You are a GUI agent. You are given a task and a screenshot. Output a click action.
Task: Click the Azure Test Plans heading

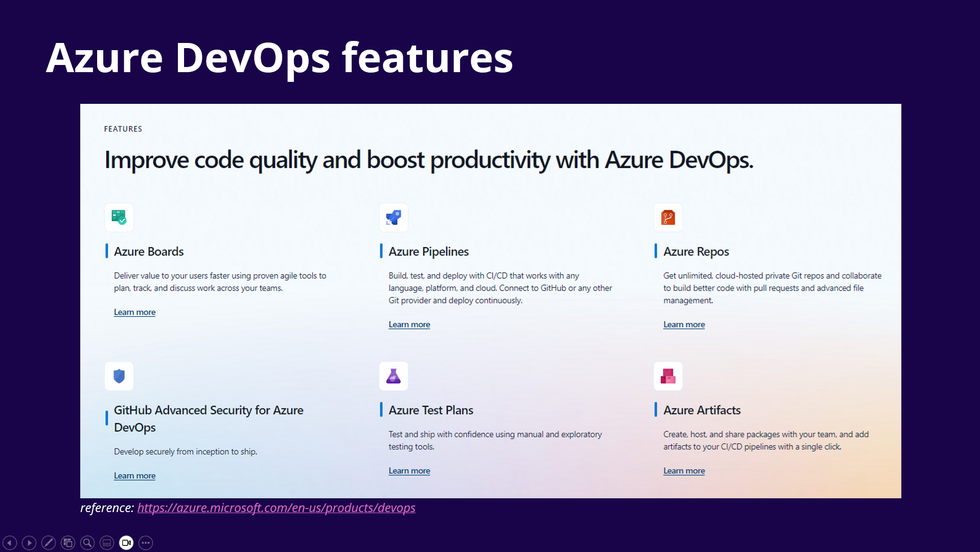430,410
